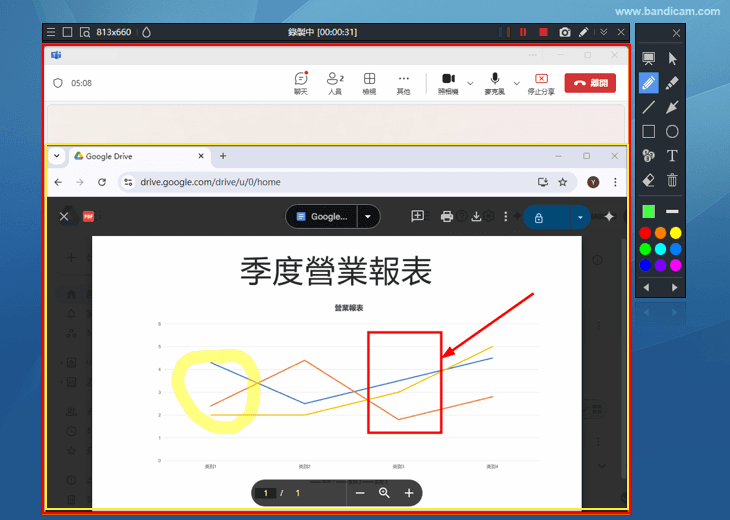The image size is (730, 520).
Task: Expand the Open with dropdown arrow
Action: [368, 216]
